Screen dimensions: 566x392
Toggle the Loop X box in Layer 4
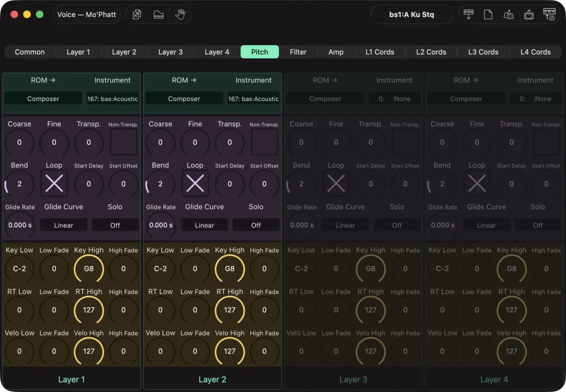click(477, 183)
